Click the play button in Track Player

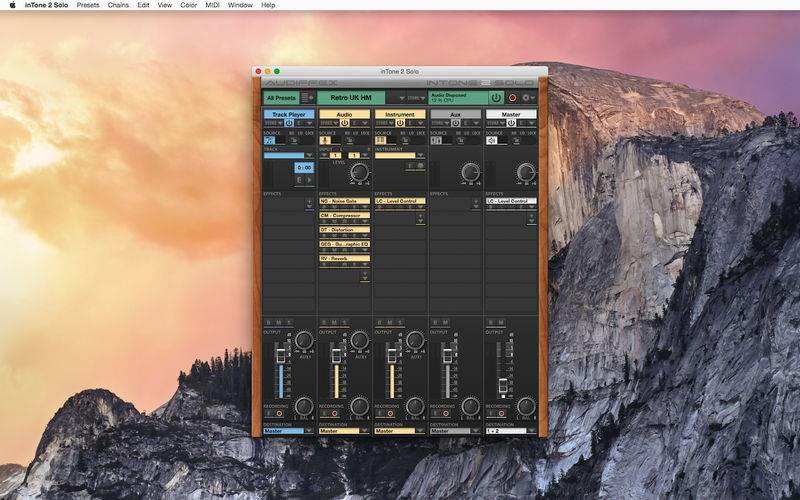[x=309, y=180]
